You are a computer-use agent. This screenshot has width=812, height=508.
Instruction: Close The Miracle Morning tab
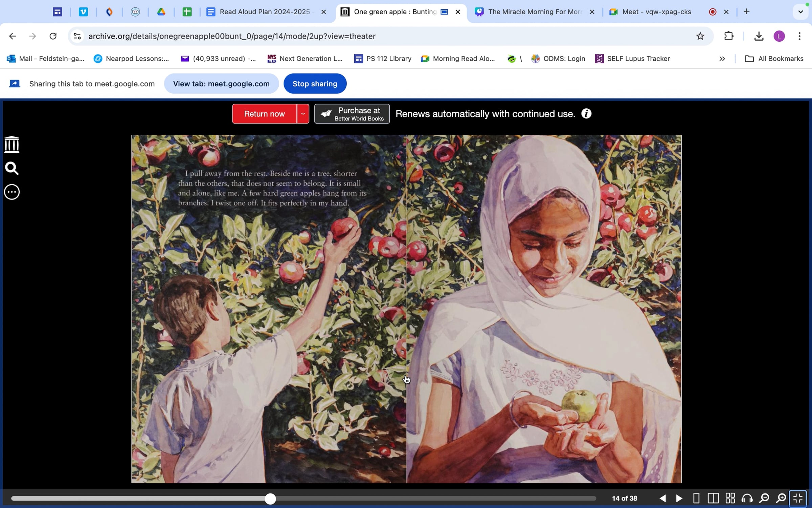[x=592, y=12]
